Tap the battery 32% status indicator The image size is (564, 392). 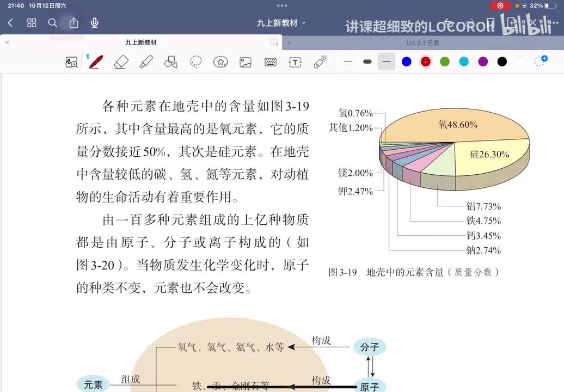543,6
